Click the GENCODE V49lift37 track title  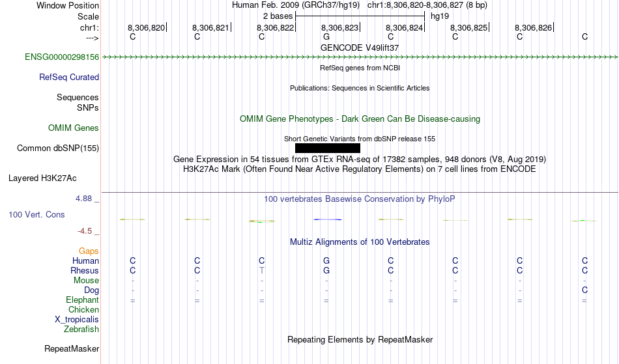pos(360,48)
